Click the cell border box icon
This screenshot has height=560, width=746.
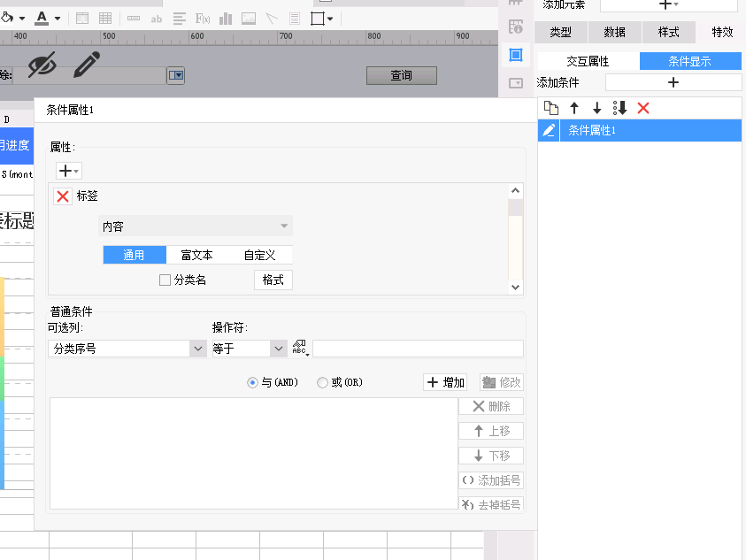tap(318, 19)
